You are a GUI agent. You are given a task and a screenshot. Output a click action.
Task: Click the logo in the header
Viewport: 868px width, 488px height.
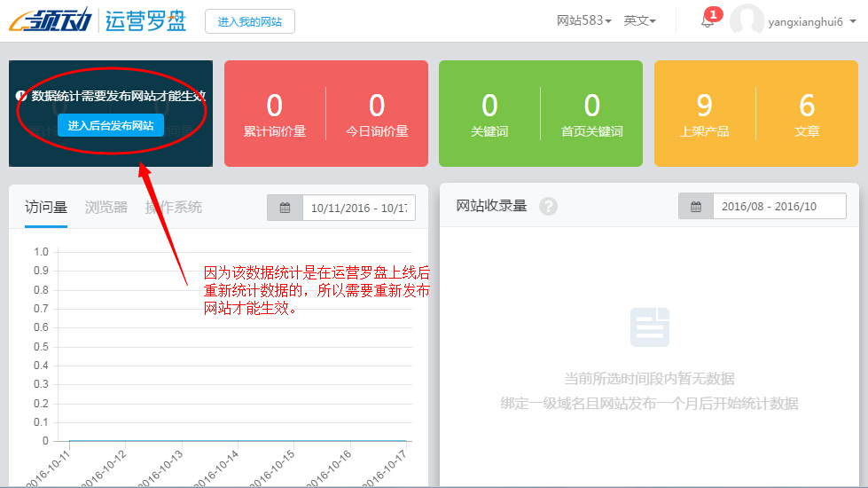tap(98, 21)
